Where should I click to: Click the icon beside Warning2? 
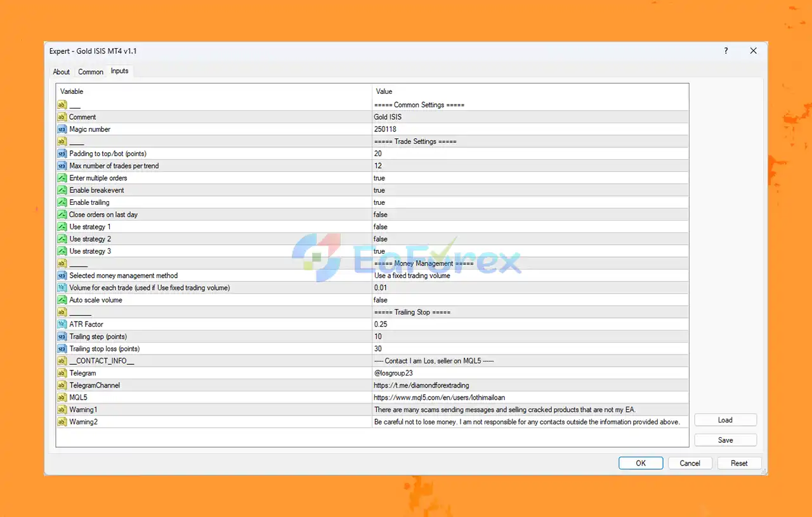point(62,422)
